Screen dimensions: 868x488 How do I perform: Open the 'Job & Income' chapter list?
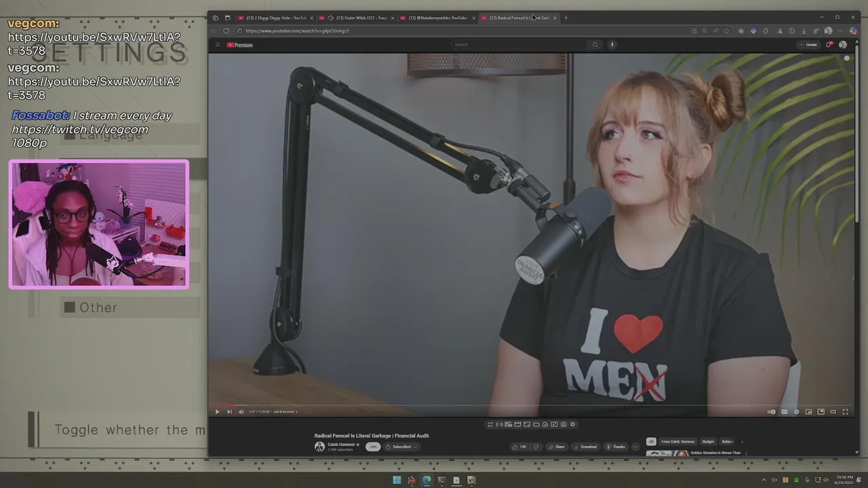(x=285, y=411)
